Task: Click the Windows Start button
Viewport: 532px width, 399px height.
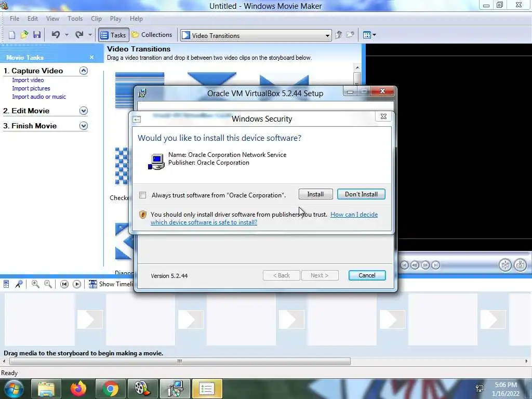Action: point(14,389)
